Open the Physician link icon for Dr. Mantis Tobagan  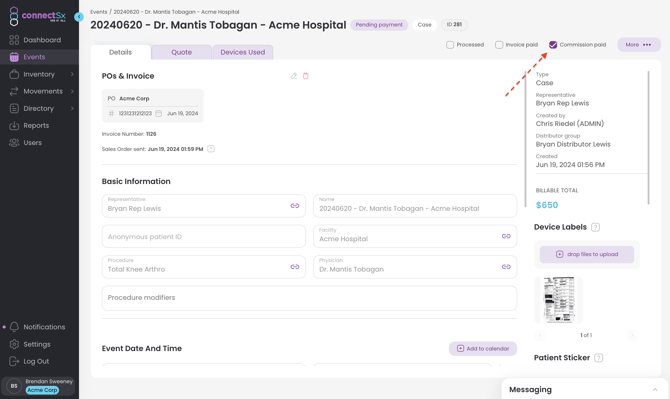(506, 267)
